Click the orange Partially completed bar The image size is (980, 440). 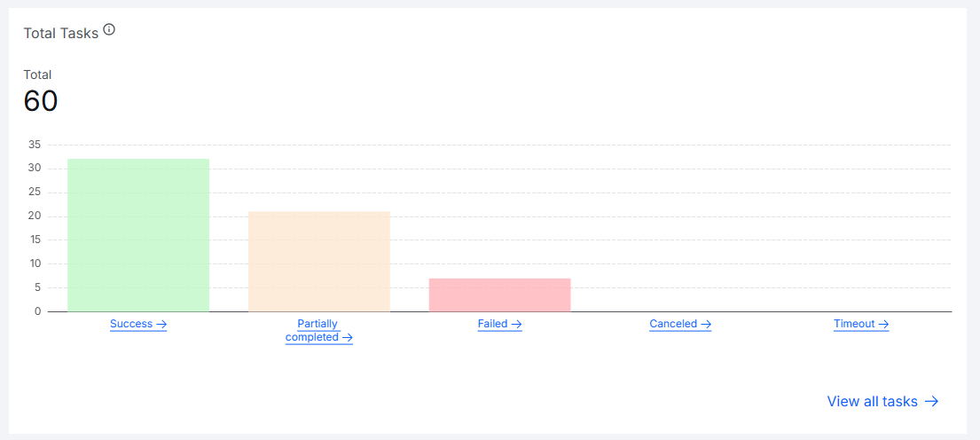(318, 261)
